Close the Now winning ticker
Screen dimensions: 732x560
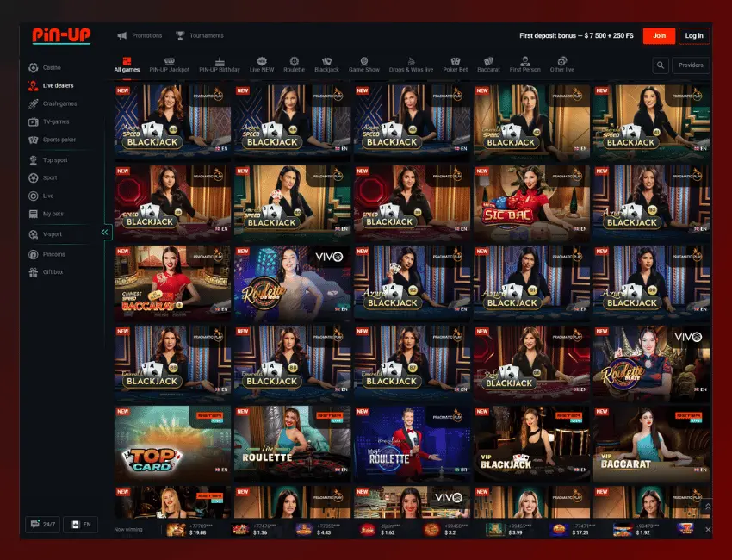(x=708, y=529)
